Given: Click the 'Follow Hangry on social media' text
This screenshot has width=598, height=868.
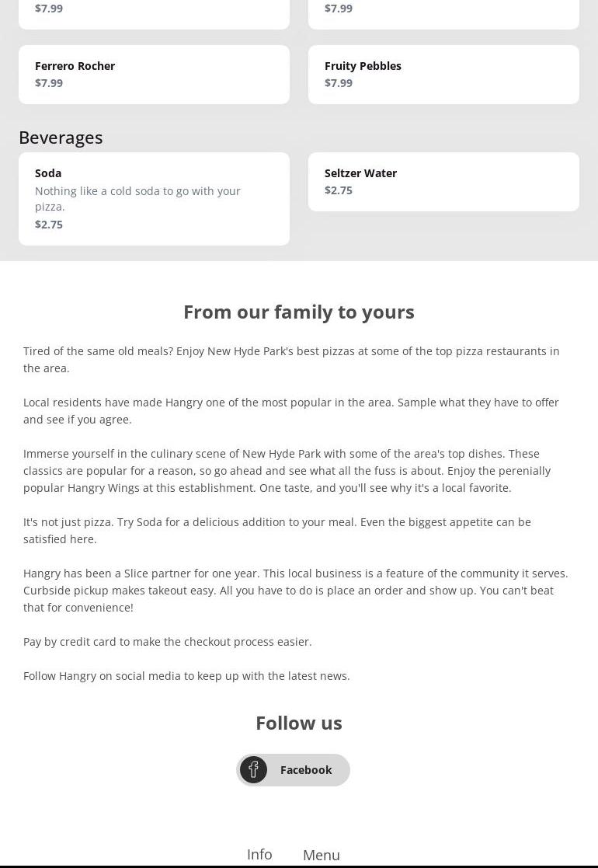Looking at the screenshot, I should click(186, 676).
